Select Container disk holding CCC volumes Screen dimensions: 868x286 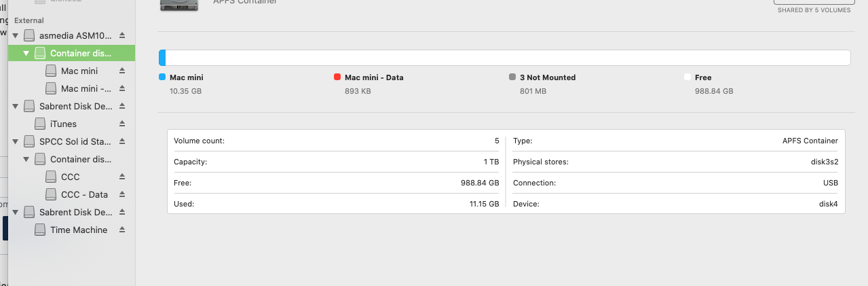[80, 159]
